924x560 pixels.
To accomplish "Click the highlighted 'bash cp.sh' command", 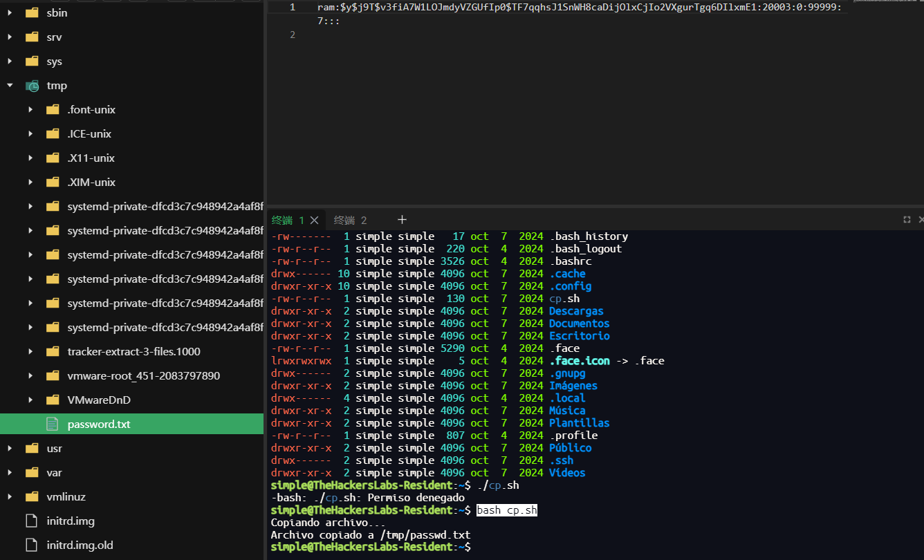I will (507, 510).
